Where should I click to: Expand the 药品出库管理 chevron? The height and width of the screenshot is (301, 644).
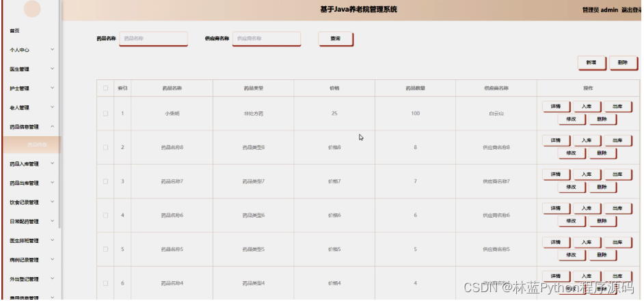point(53,183)
